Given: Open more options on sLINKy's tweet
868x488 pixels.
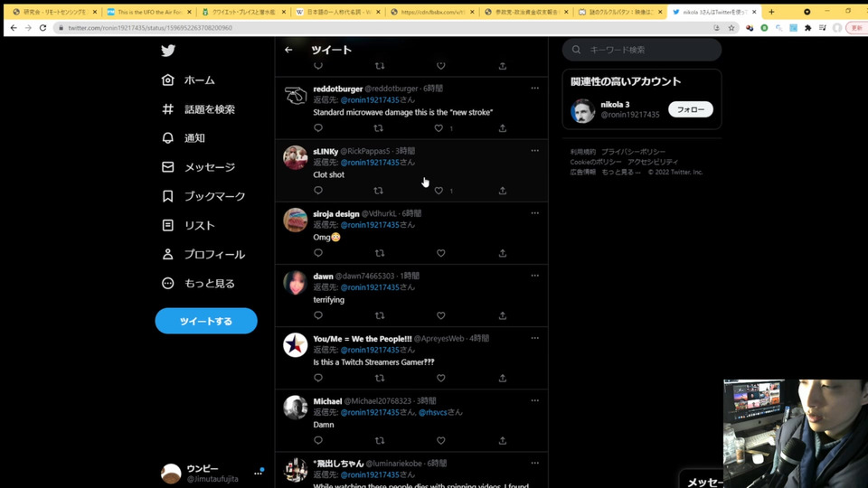Looking at the screenshot, I should click(x=534, y=151).
